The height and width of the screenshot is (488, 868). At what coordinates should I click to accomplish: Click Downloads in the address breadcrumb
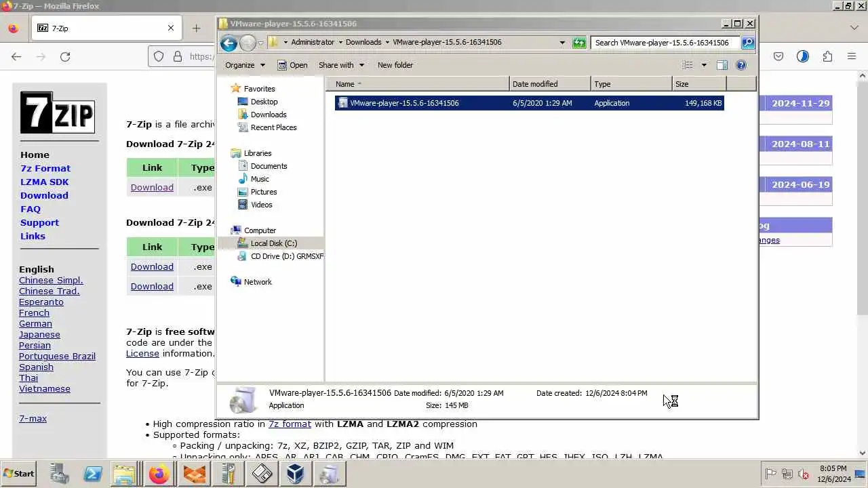click(363, 42)
